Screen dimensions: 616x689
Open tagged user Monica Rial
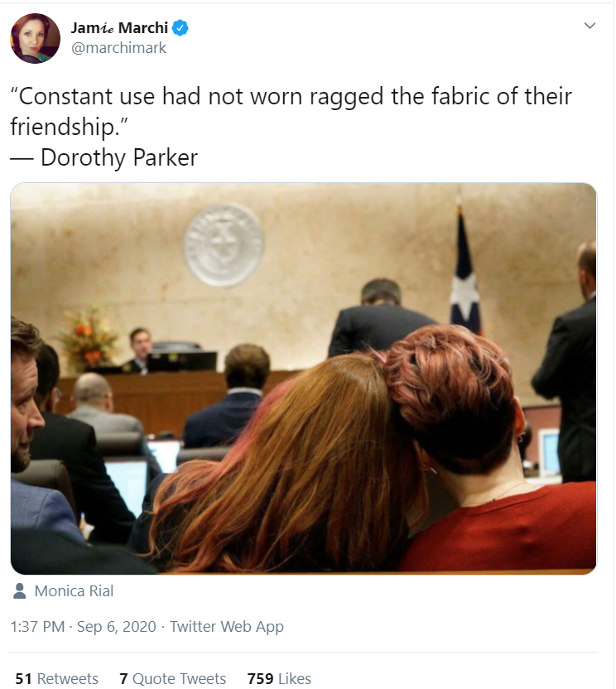click(x=74, y=591)
